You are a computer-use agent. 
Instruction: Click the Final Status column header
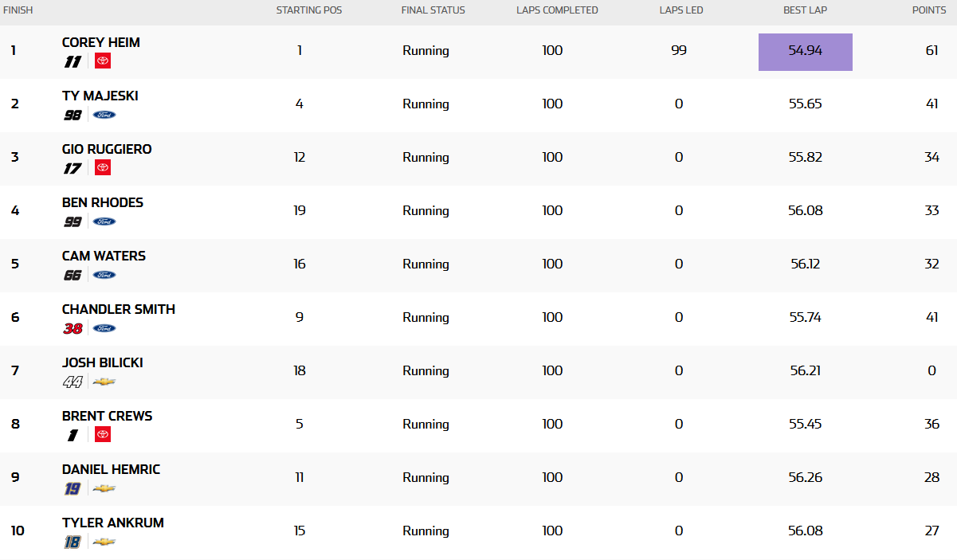(x=433, y=10)
